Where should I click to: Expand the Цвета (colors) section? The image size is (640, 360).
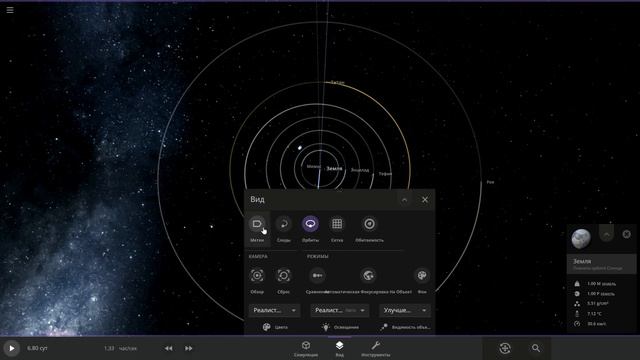275,327
